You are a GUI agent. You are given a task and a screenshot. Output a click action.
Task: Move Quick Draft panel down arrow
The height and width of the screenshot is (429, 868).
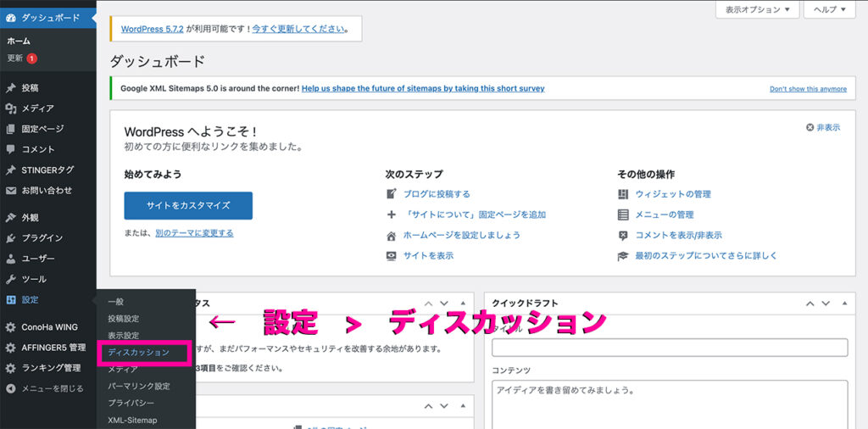tap(826, 304)
